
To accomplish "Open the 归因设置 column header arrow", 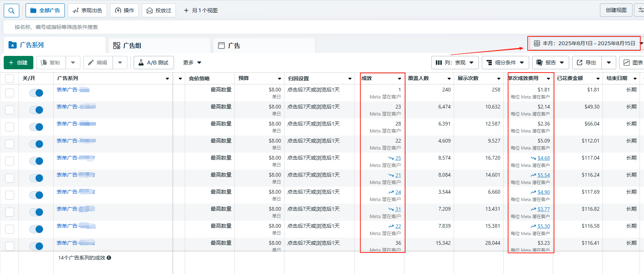I will [350, 78].
